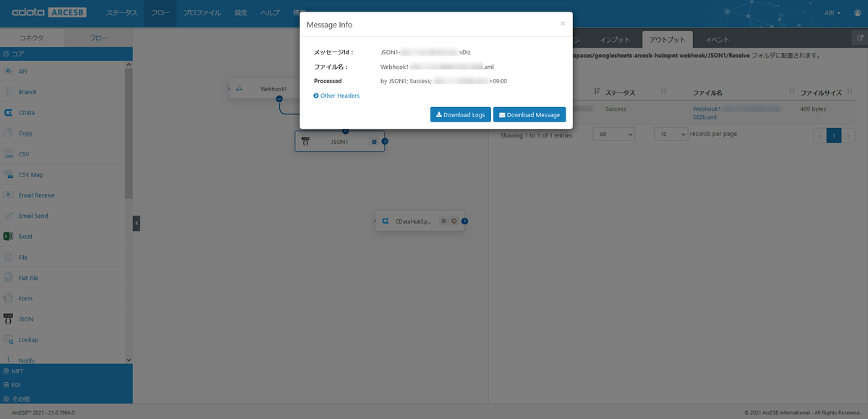The height and width of the screenshot is (419, 868).
Task: Expand Other Headers in Message Info
Action: click(336, 96)
